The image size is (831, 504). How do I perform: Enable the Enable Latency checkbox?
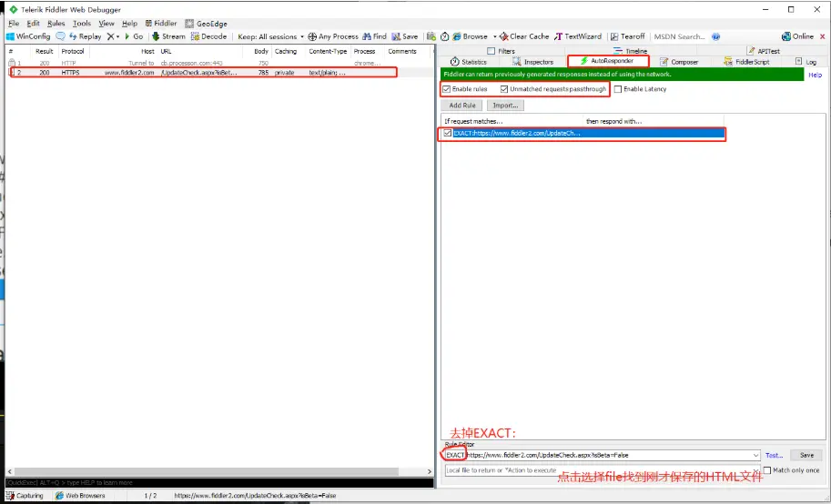click(618, 89)
